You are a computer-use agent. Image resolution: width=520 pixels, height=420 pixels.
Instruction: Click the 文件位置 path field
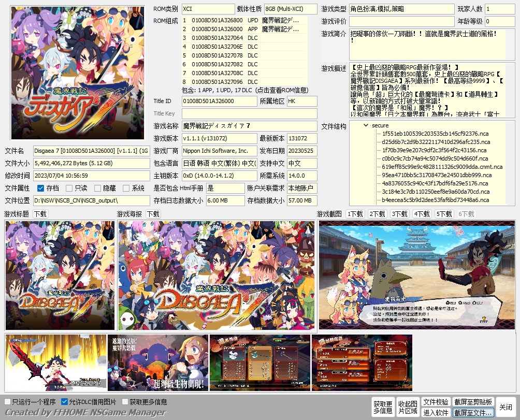click(x=92, y=200)
